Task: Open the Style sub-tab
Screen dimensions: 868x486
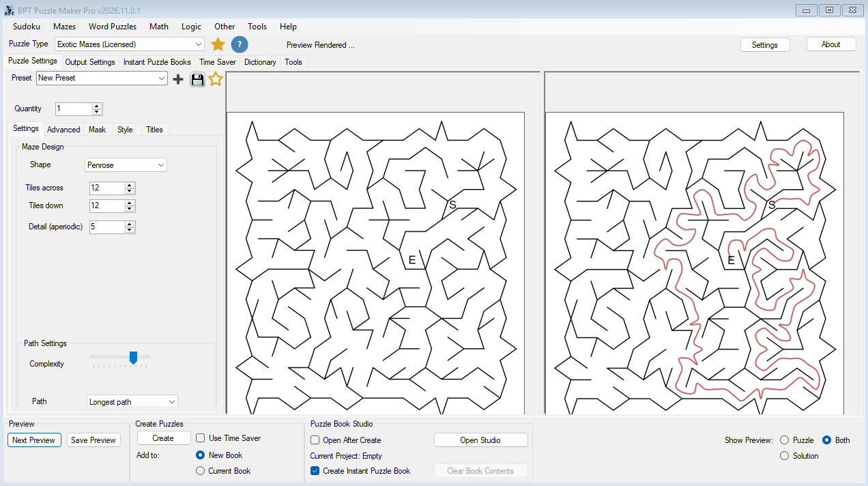Action: pos(125,130)
